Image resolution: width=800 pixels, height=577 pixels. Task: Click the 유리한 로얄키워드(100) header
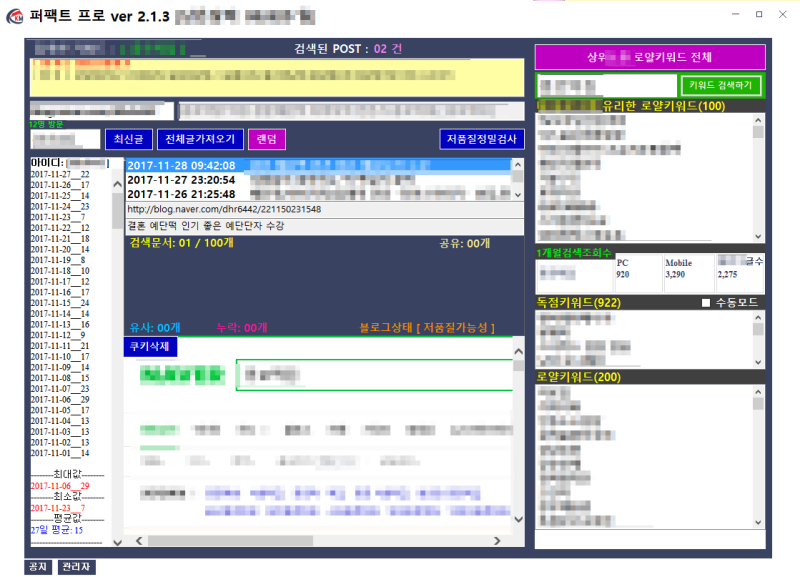click(x=664, y=106)
